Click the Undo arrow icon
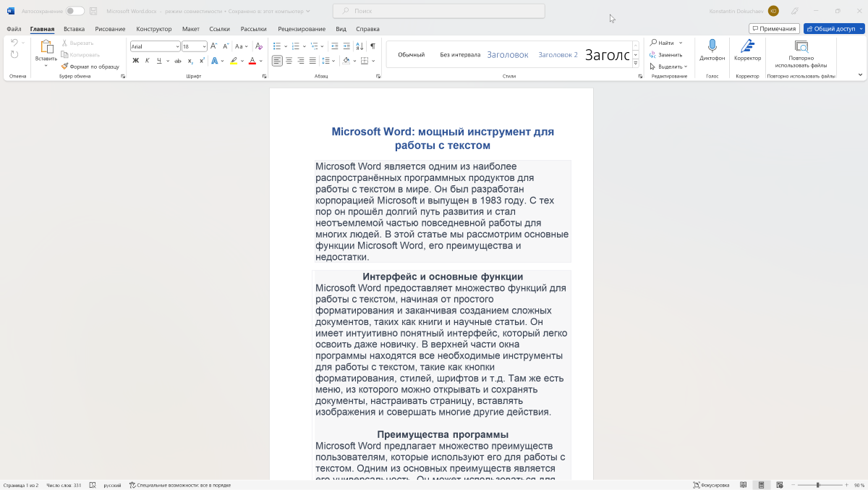This screenshot has width=868, height=490. pos(14,43)
